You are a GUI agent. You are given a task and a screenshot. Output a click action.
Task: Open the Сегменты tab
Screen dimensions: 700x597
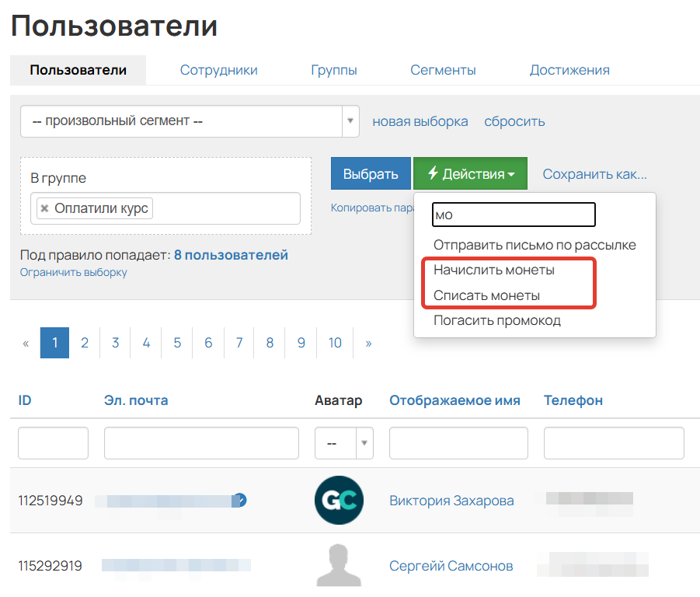pos(443,70)
